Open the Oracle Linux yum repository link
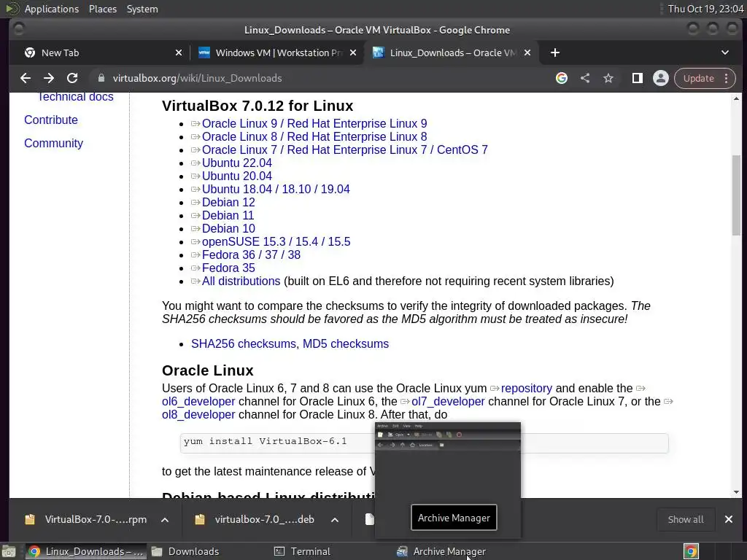747x560 pixels. coord(527,389)
